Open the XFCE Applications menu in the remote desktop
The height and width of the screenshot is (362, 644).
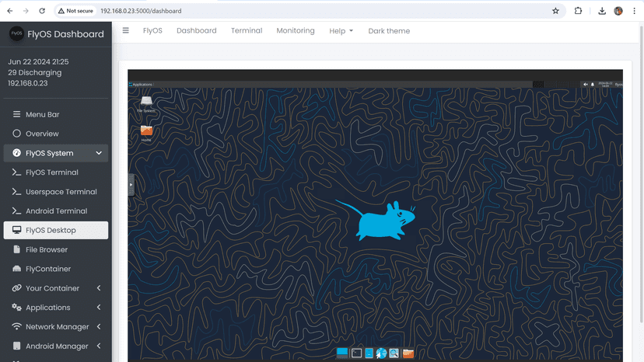(x=141, y=85)
